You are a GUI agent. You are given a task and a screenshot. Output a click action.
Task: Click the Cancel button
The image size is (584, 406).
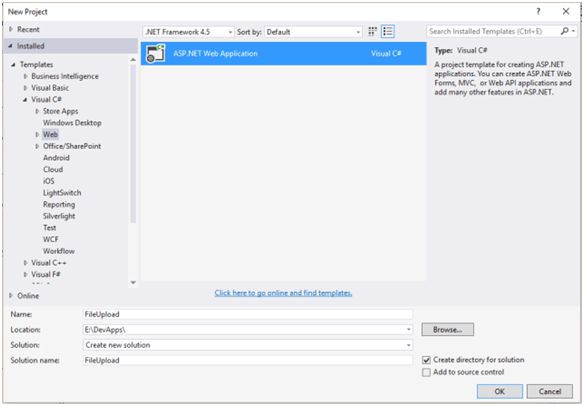pos(550,391)
